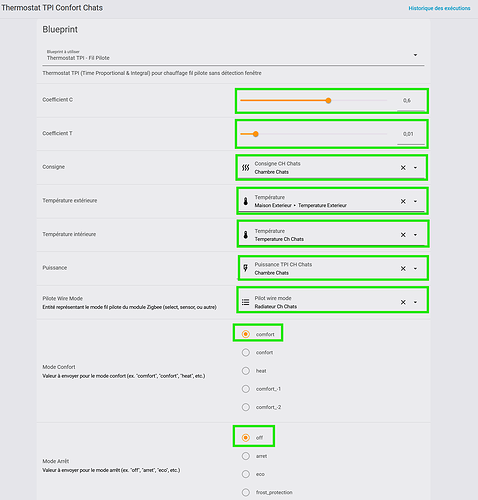
Task: Remove the Temperature Ch Chats entity
Action: pyautogui.click(x=403, y=235)
